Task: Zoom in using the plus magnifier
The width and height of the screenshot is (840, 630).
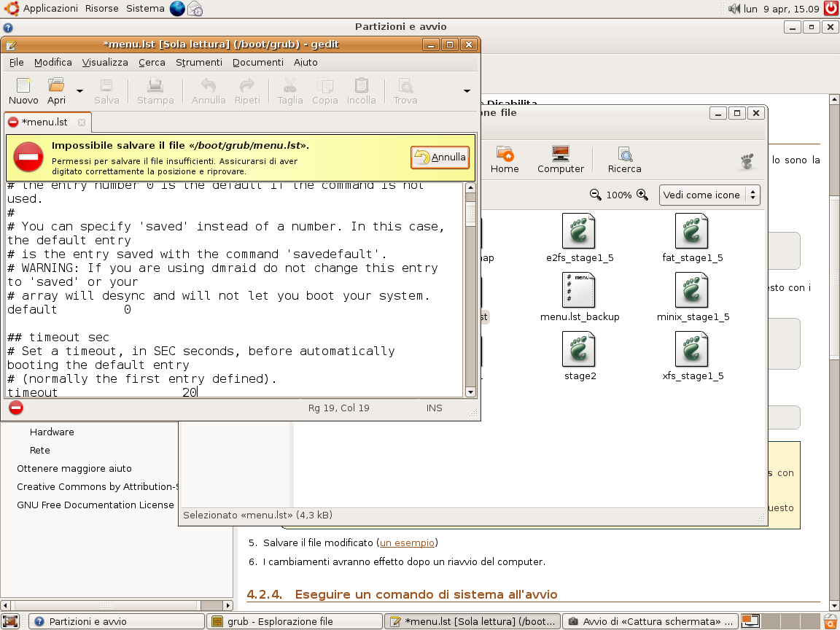Action: [x=642, y=195]
